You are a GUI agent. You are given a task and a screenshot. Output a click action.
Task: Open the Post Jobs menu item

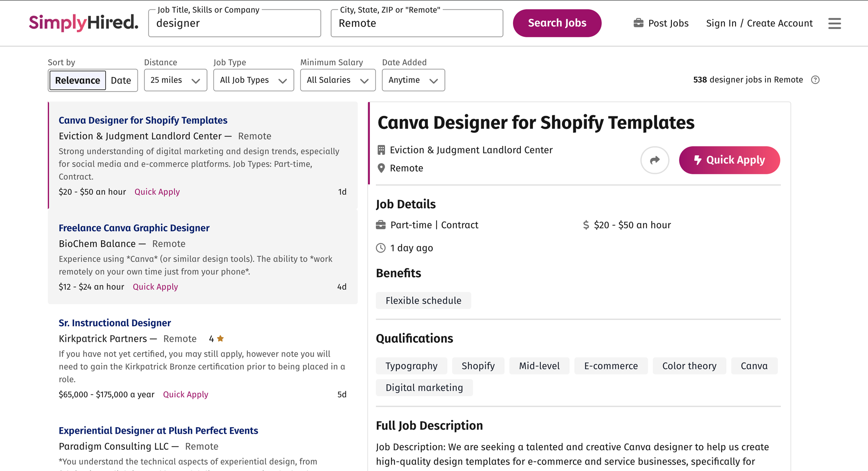pyautogui.click(x=668, y=23)
